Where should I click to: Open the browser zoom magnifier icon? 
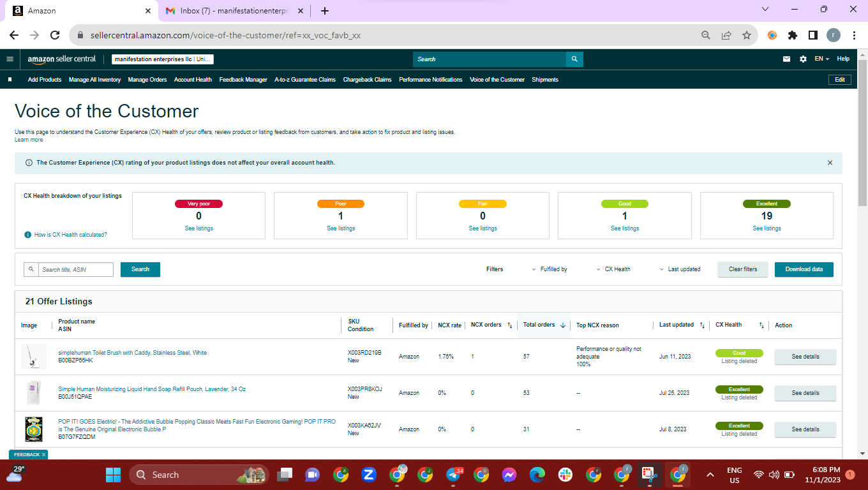click(x=706, y=35)
